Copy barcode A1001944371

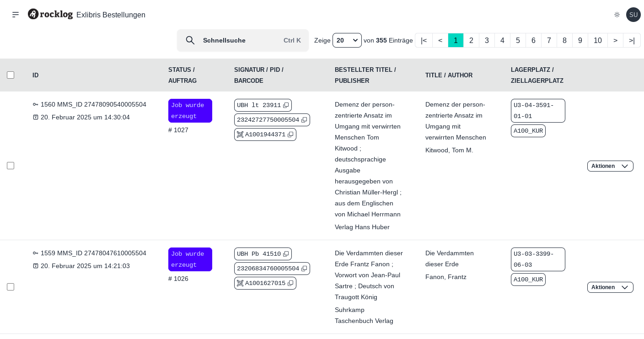[x=290, y=135]
